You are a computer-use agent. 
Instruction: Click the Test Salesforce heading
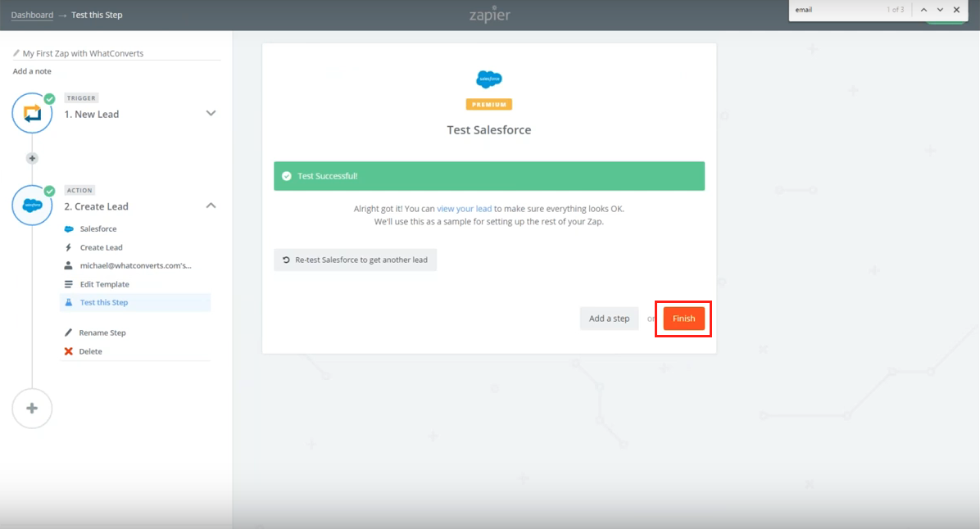[488, 130]
